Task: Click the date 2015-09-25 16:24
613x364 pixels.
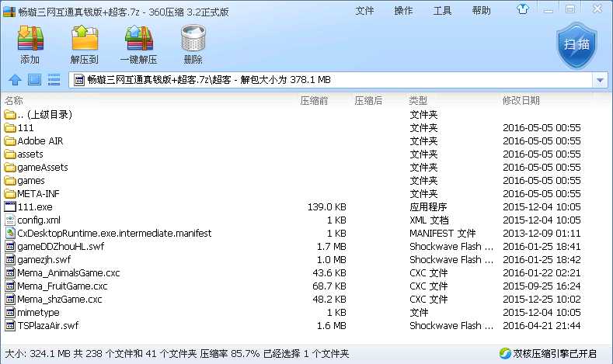Action: (x=542, y=286)
